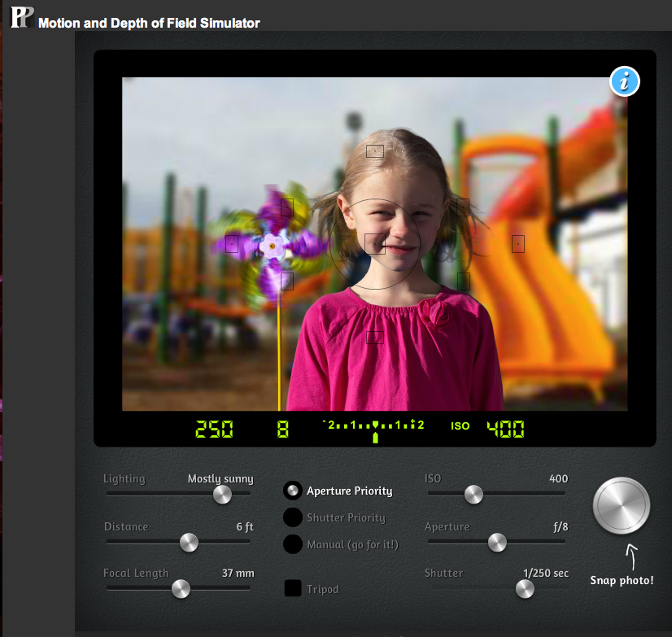
Task: Click the focus point on the orange slide
Action: pyautogui.click(x=518, y=243)
